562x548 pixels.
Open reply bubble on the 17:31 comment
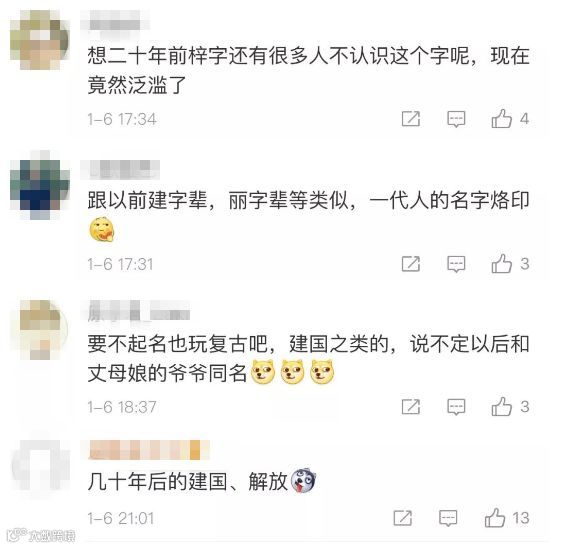(x=456, y=264)
